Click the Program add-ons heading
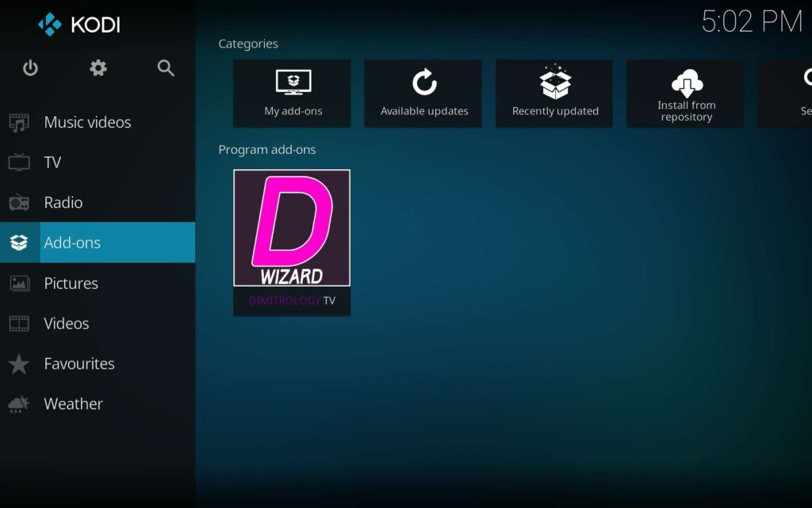This screenshot has height=508, width=812. (x=267, y=149)
